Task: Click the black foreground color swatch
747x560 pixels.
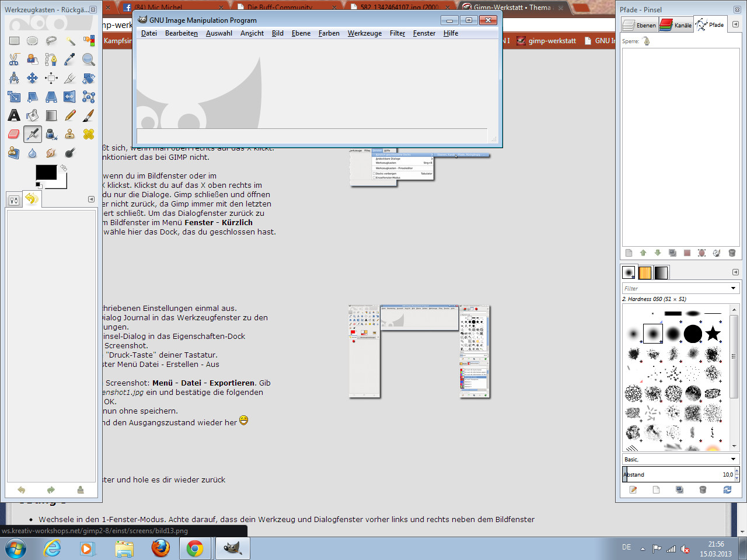Action: coord(46,172)
